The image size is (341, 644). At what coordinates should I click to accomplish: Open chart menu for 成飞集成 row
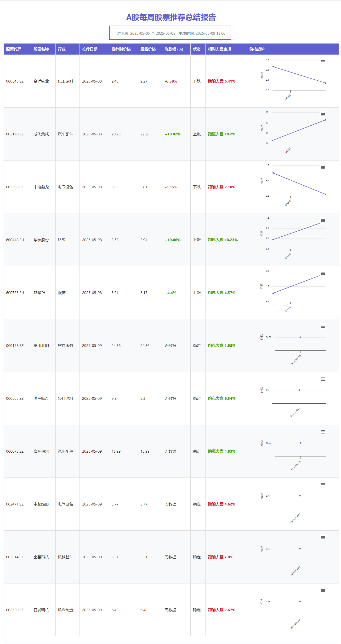pos(323,115)
